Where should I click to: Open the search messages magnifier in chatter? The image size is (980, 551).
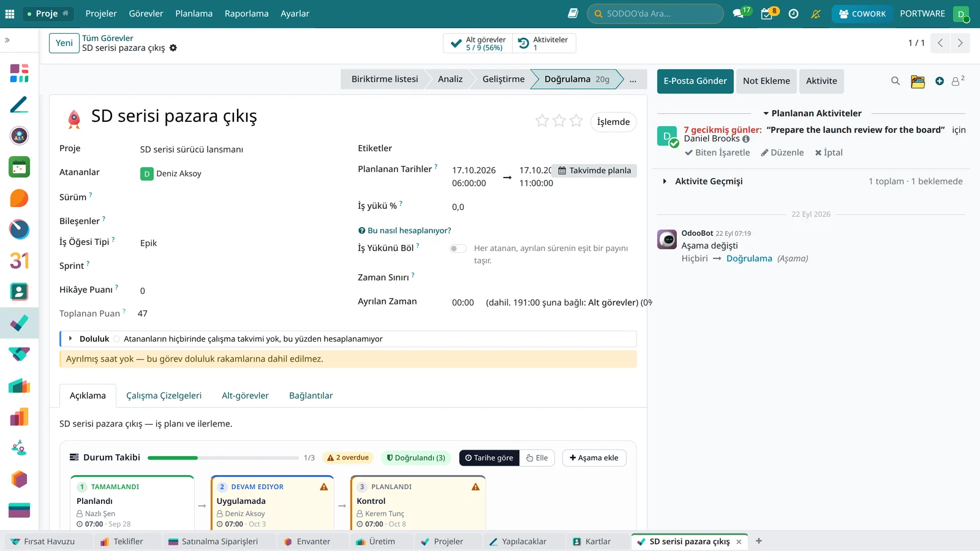(895, 81)
